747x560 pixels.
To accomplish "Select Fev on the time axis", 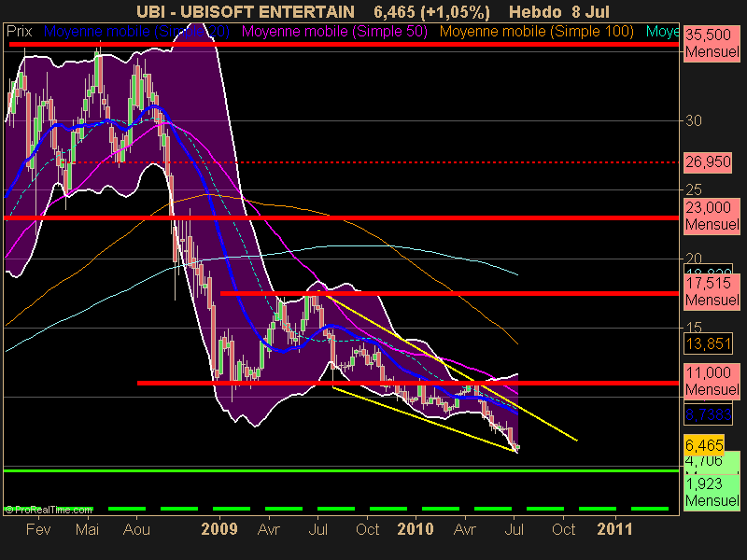I will click(x=38, y=529).
